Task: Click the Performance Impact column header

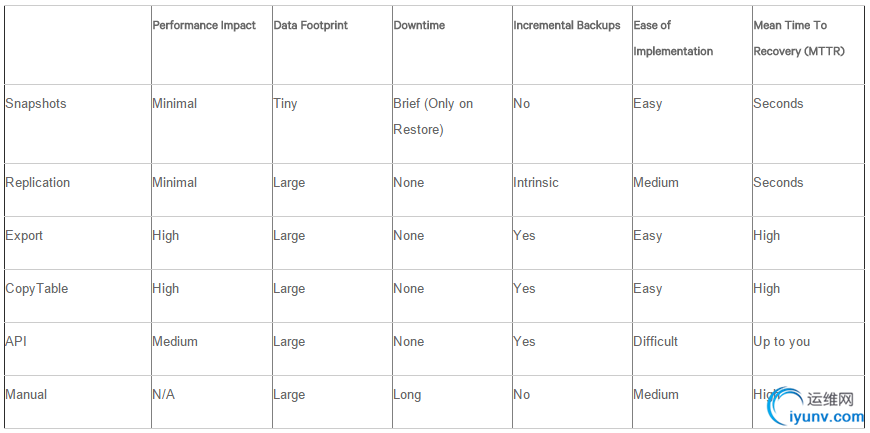Action: (204, 25)
